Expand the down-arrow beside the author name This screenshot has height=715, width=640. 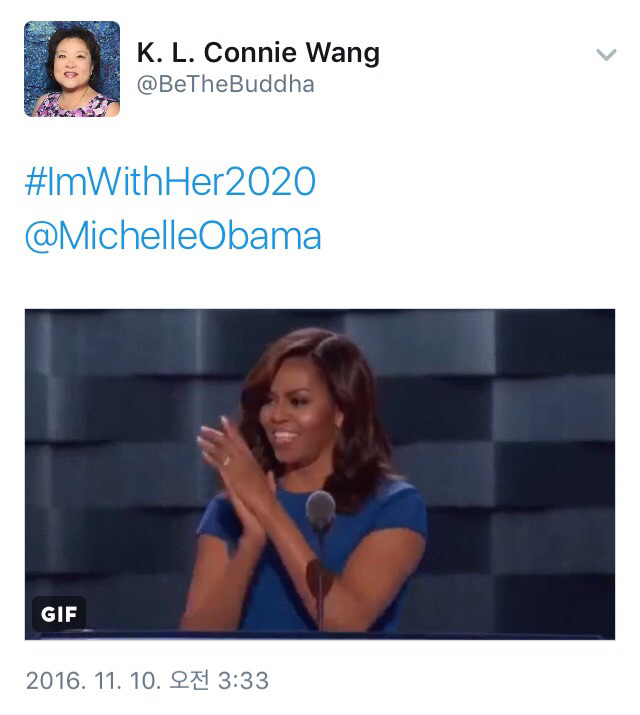(606, 55)
